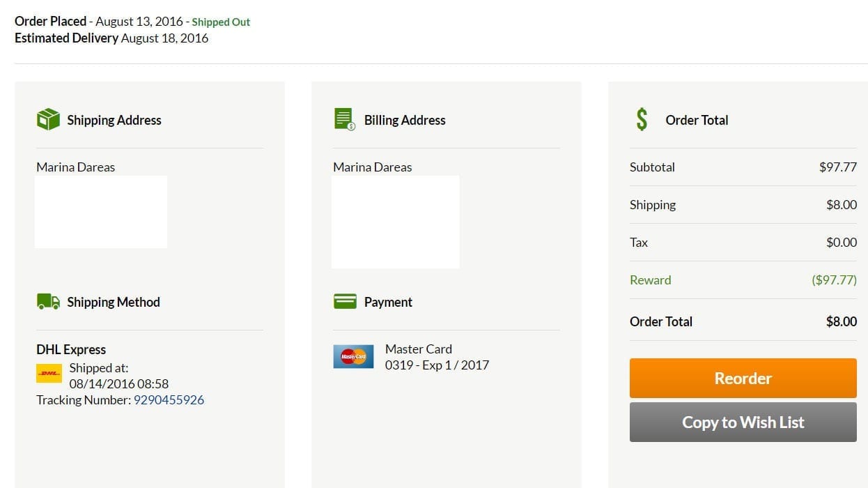Click the Billing Address invoice icon

(x=345, y=119)
